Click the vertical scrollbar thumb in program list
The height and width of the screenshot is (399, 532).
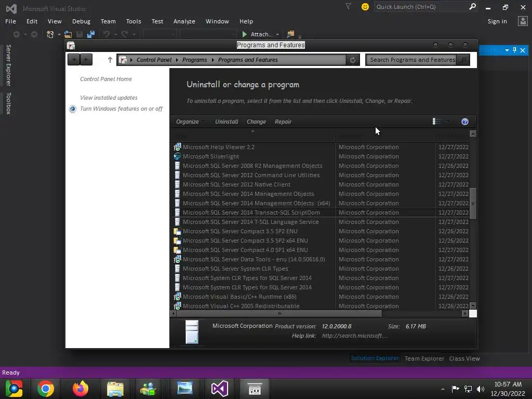coord(473,204)
